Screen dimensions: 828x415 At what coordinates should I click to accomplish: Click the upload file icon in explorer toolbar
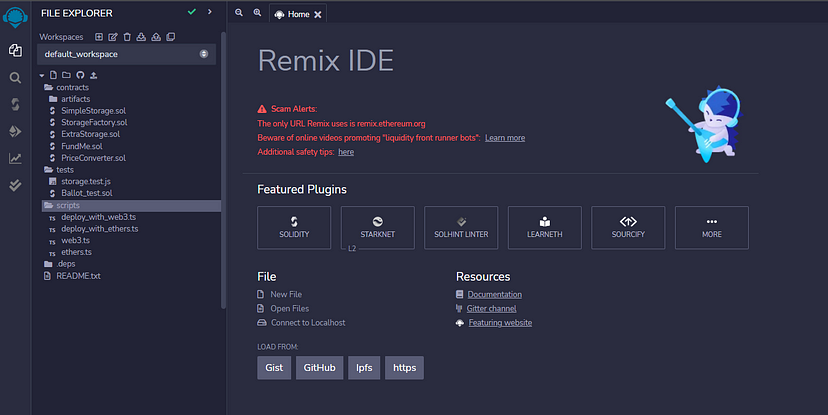(93, 75)
